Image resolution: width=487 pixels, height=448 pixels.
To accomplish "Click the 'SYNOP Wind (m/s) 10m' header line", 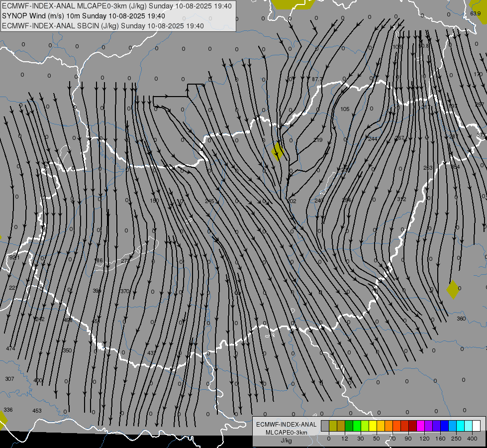I will click(x=83, y=16).
